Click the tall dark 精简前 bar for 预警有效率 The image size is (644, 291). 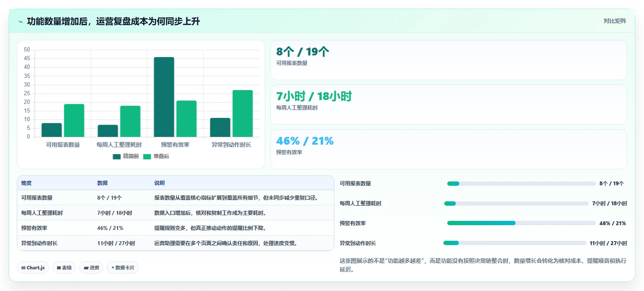[x=164, y=97]
